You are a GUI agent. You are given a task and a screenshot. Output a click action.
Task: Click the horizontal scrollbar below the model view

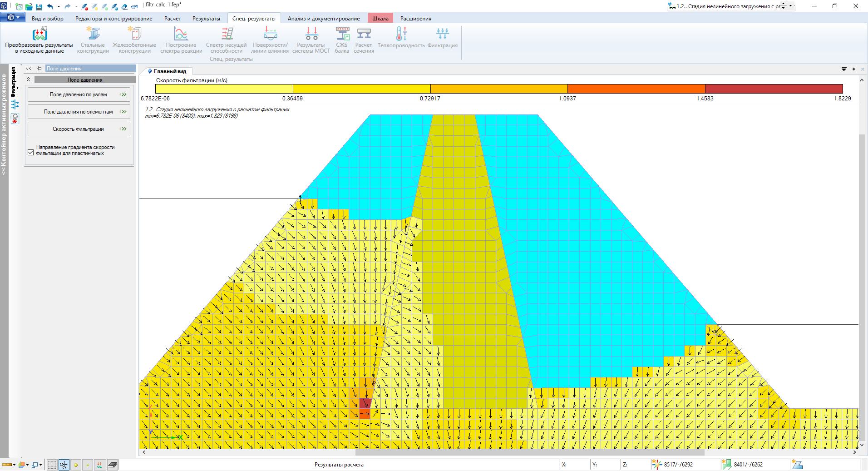[x=529, y=452]
